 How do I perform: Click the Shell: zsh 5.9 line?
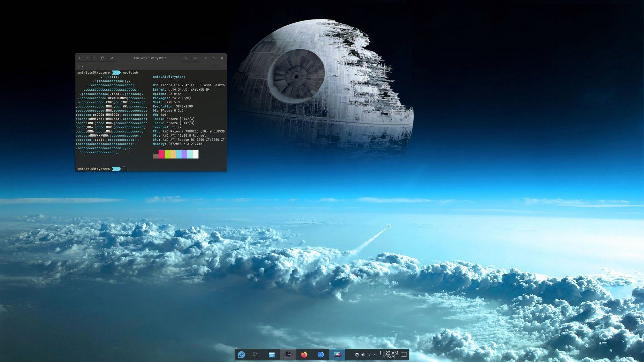click(x=166, y=102)
